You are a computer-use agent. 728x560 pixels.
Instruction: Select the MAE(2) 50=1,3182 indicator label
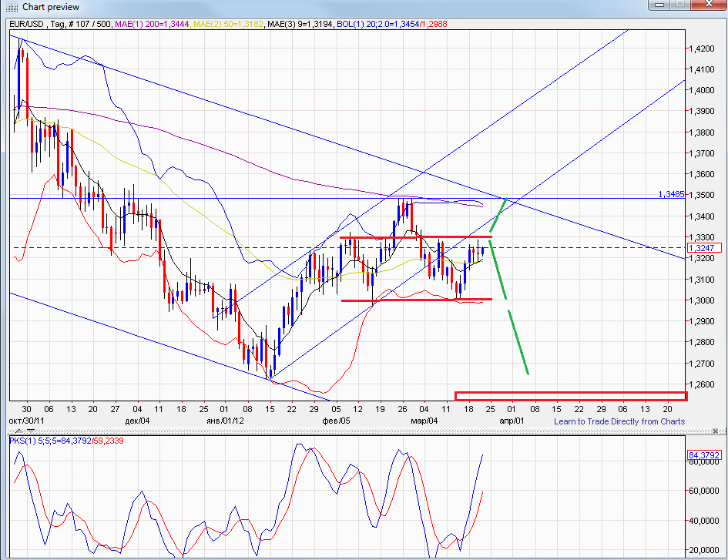[x=228, y=24]
